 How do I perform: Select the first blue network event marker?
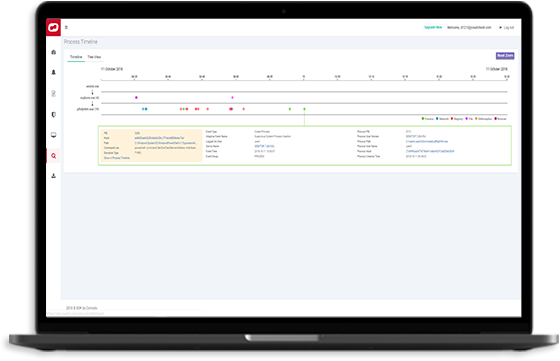click(x=143, y=109)
